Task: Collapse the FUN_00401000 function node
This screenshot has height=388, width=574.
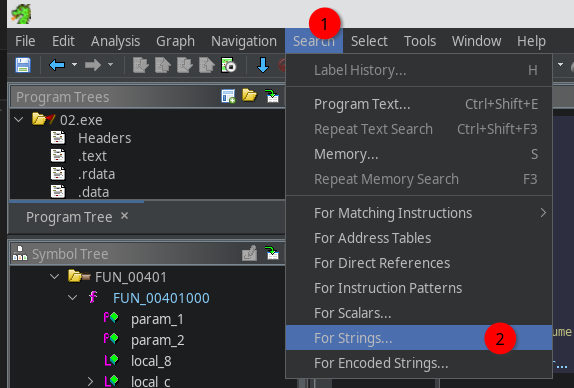Action: coord(72,297)
